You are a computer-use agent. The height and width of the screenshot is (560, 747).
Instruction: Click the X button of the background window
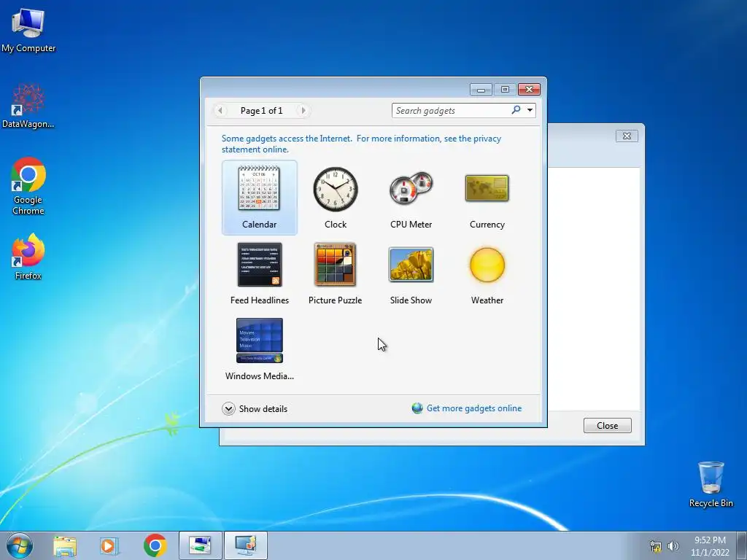[x=627, y=136]
